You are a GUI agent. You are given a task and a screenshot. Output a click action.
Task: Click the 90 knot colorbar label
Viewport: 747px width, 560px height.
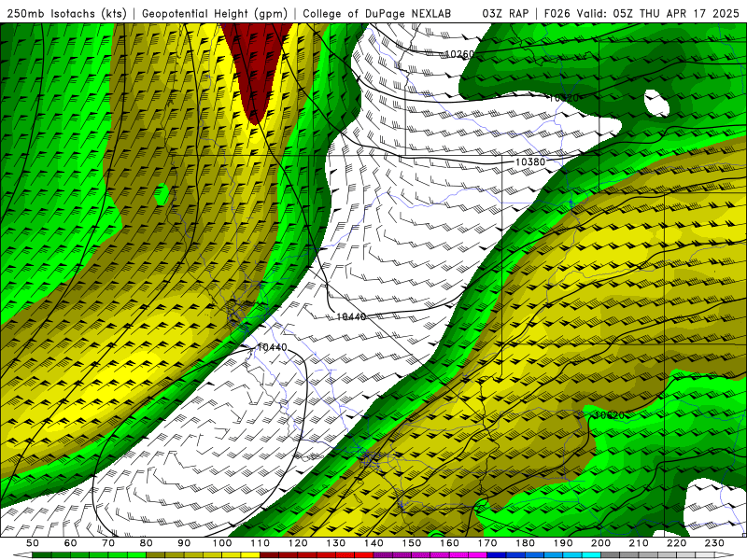(184, 543)
